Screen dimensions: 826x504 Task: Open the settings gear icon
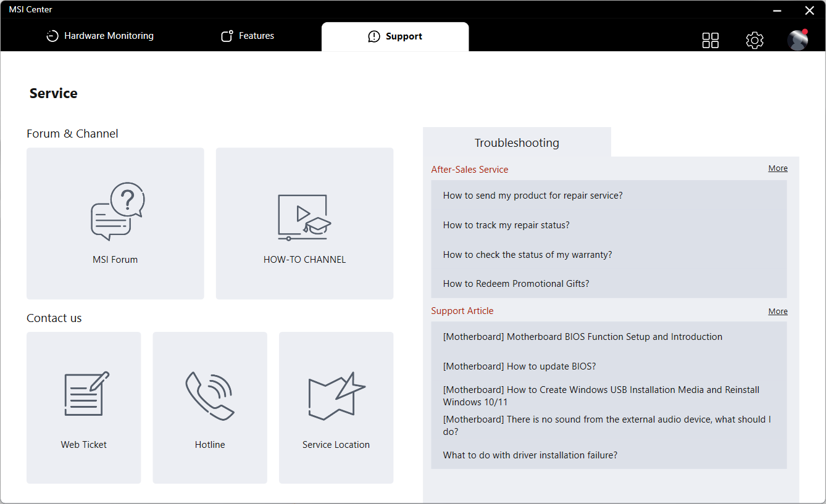[x=754, y=40]
